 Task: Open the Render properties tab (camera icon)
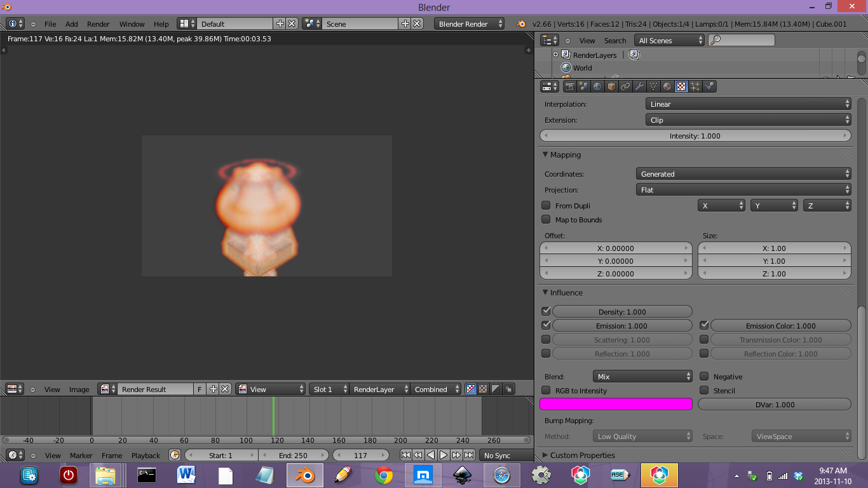click(x=569, y=86)
